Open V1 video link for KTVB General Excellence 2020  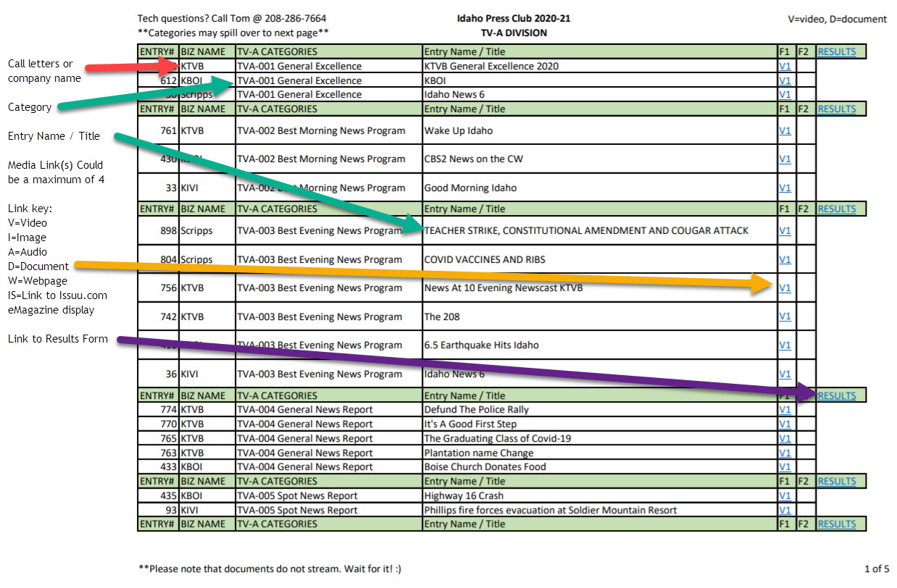pos(785,66)
